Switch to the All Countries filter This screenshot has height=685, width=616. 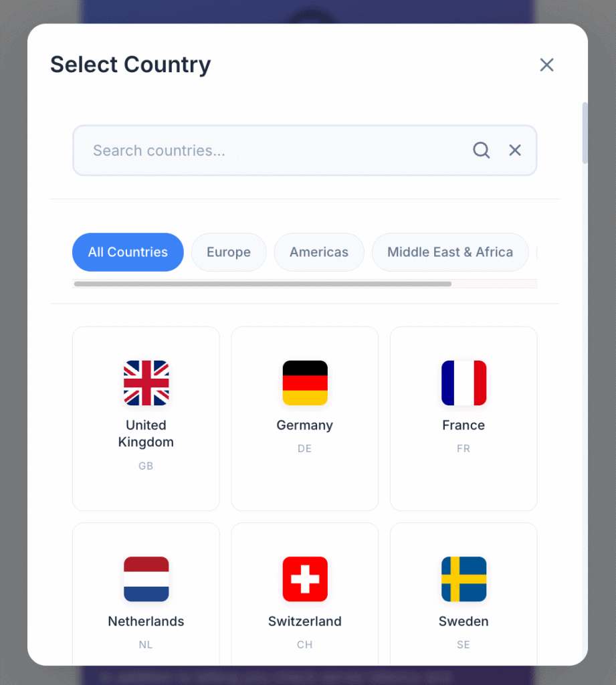coord(128,252)
